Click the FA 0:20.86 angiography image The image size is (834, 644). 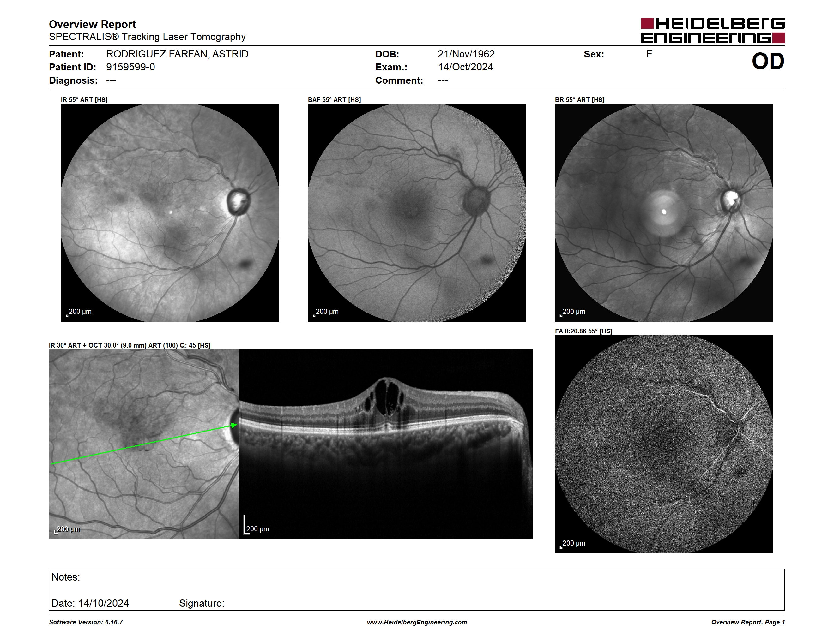664,444
